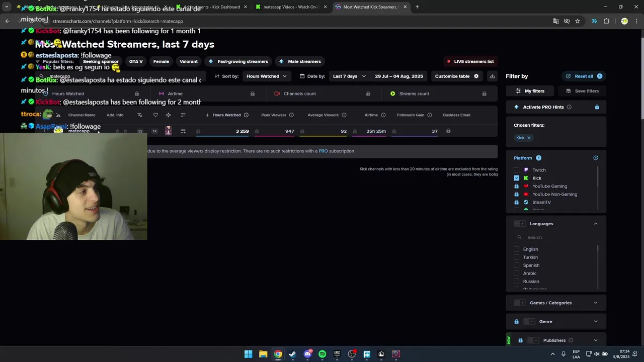Apply the Female popular filter
Viewport: 644px width, 362px height.
161,61
